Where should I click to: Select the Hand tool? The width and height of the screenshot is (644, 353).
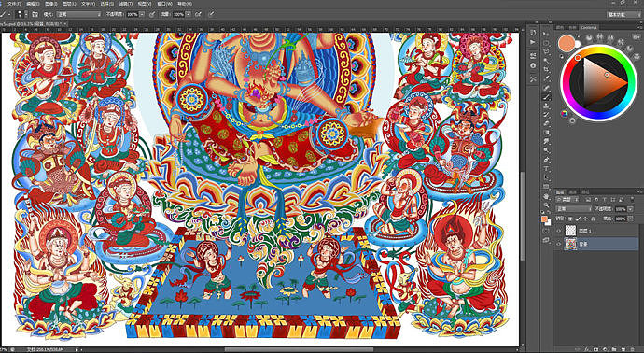[546, 196]
